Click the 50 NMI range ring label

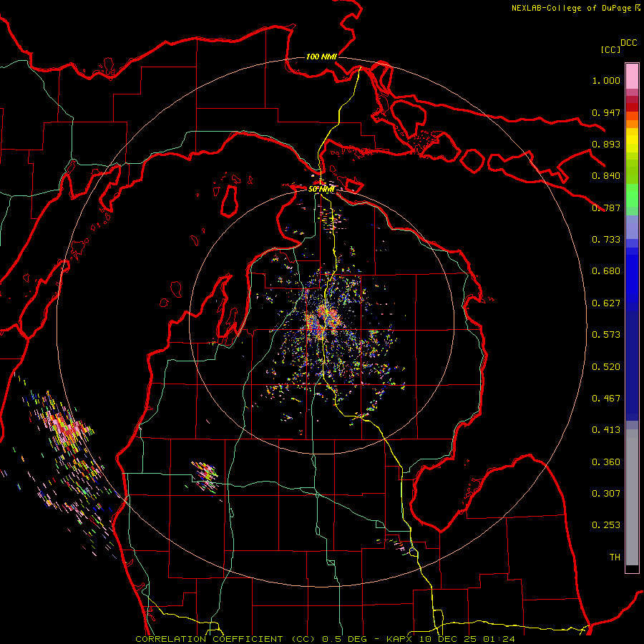coord(321,189)
